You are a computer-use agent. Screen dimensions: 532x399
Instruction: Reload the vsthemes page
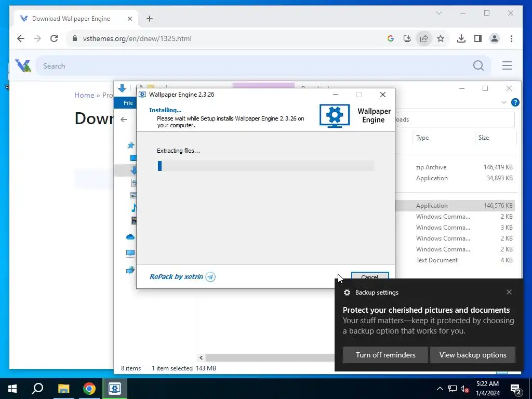pyautogui.click(x=54, y=38)
